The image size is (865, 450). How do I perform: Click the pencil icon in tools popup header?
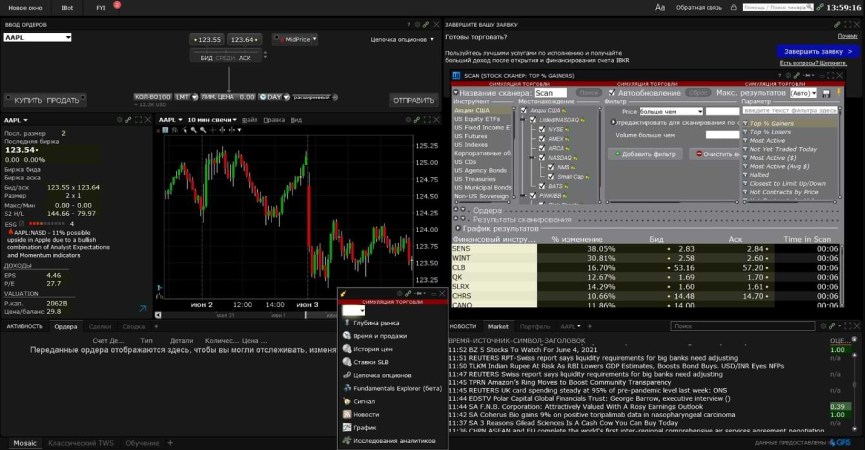pos(344,294)
